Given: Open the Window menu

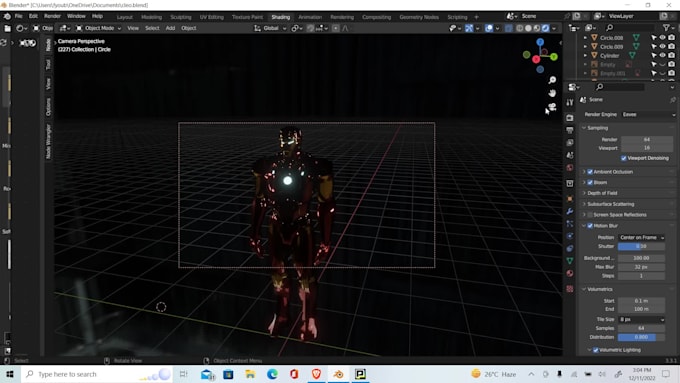Looking at the screenshot, I should coord(76,16).
